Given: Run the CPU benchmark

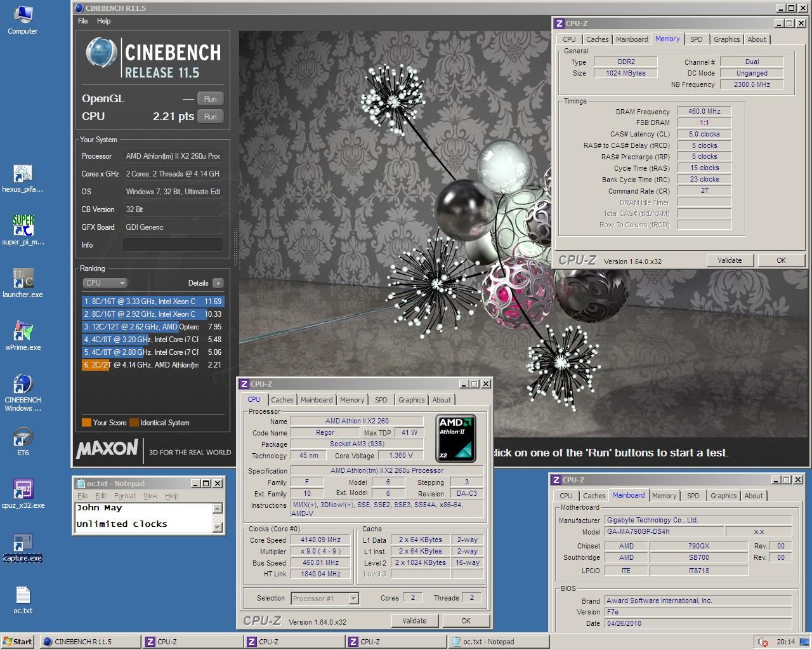Looking at the screenshot, I should [210, 117].
